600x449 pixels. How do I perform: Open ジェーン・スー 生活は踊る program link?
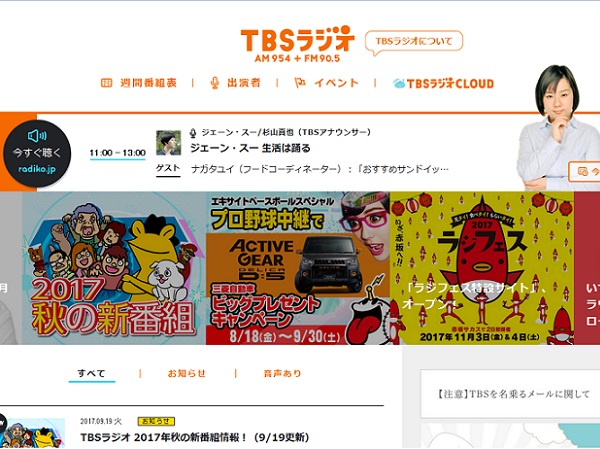(250, 148)
